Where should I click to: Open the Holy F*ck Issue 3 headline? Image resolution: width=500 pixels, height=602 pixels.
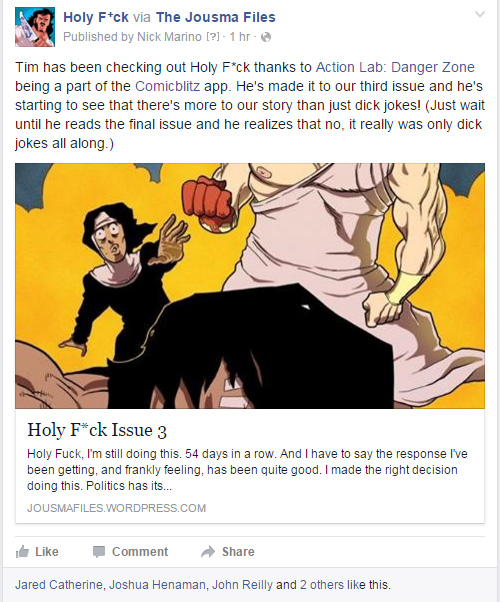(x=97, y=430)
